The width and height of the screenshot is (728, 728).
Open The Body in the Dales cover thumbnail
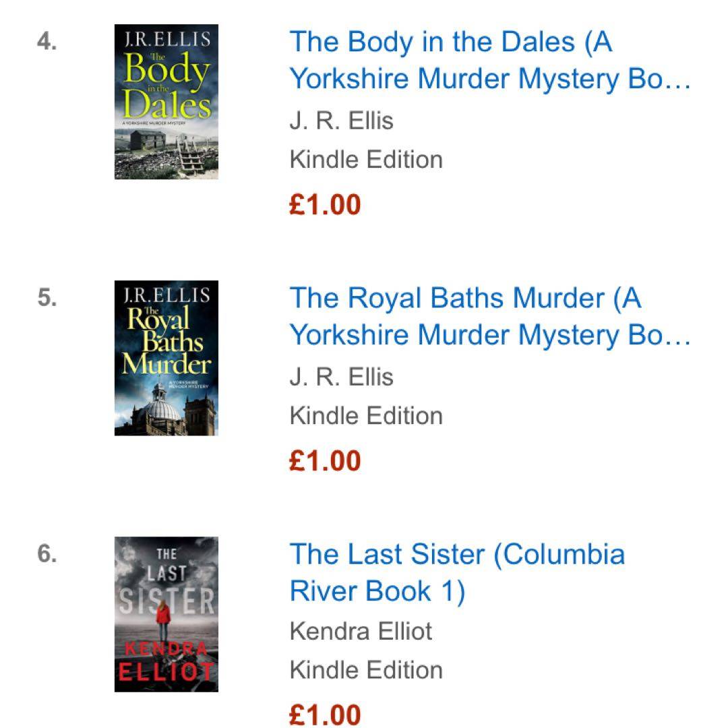coord(166,102)
